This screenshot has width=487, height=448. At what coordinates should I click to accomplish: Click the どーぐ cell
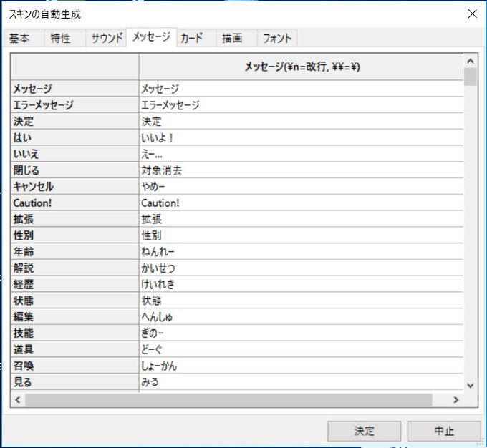click(301, 349)
